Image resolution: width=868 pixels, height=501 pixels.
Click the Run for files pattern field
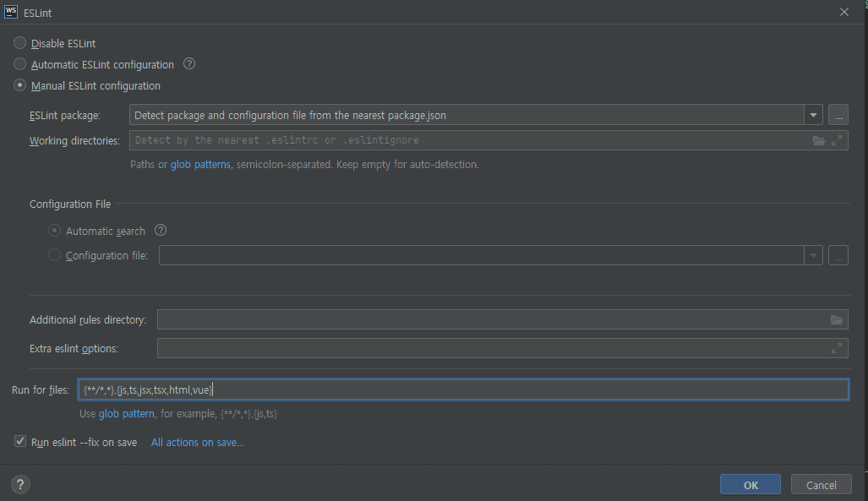(x=463, y=389)
